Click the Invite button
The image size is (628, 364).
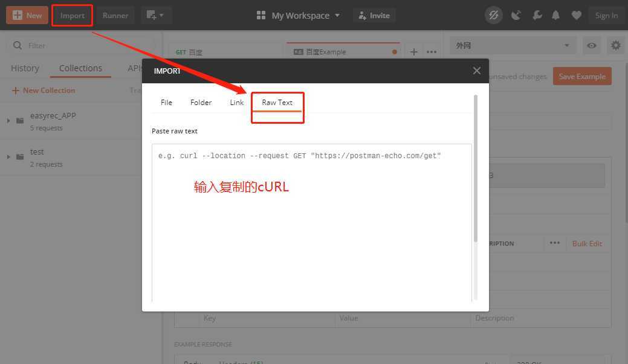click(374, 16)
